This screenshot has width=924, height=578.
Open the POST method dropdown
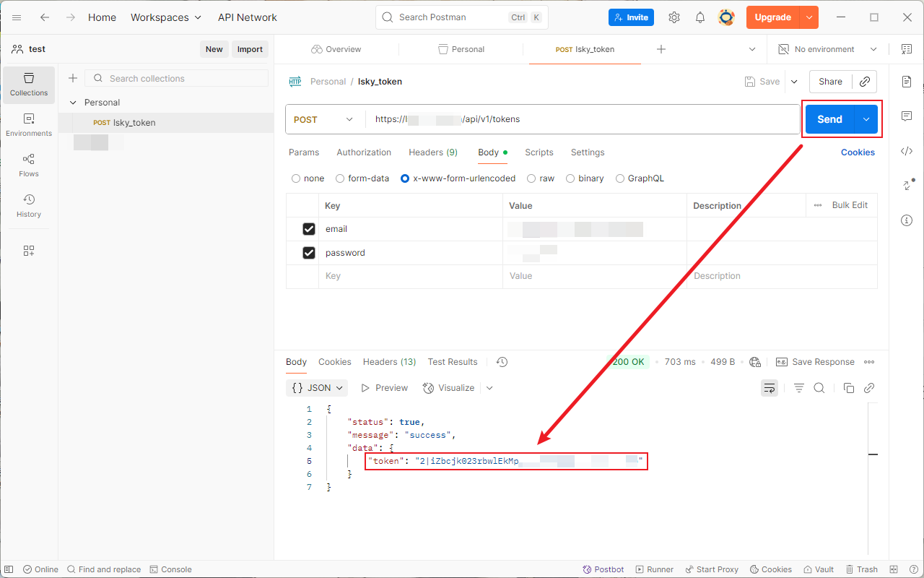click(324, 119)
